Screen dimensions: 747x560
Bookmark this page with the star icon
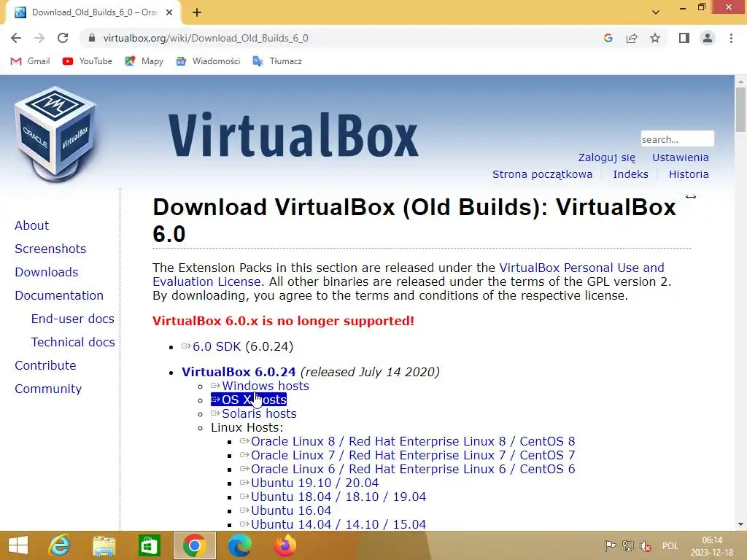655,38
